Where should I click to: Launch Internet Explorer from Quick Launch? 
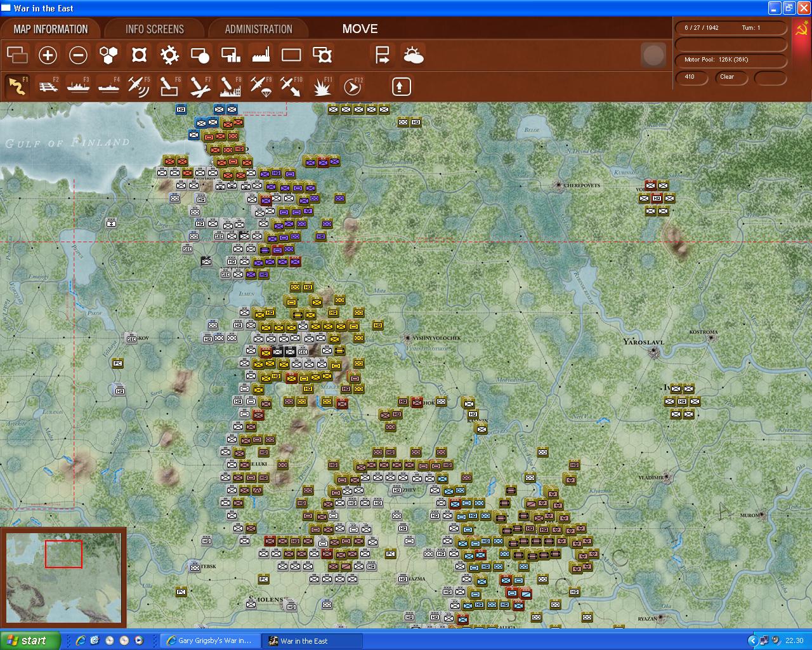(x=81, y=641)
